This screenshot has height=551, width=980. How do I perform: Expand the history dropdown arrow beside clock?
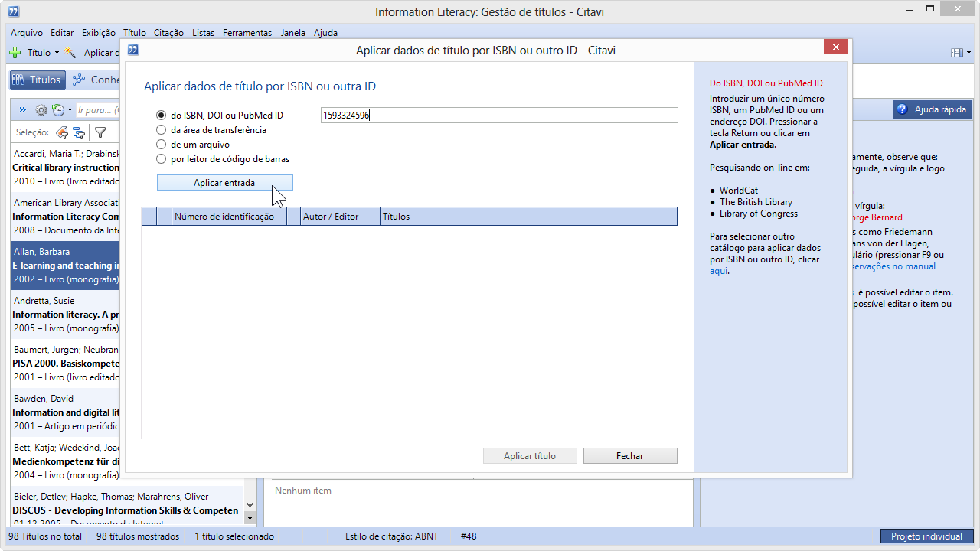click(70, 110)
